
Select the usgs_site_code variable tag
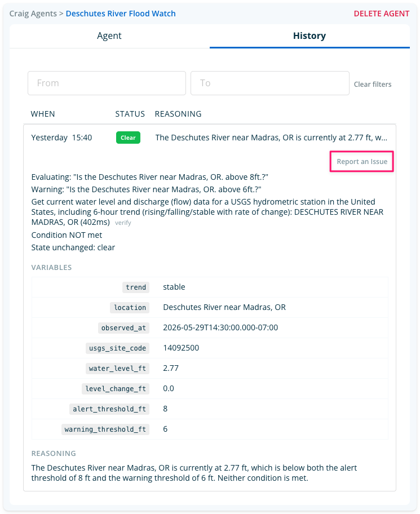coord(117,348)
